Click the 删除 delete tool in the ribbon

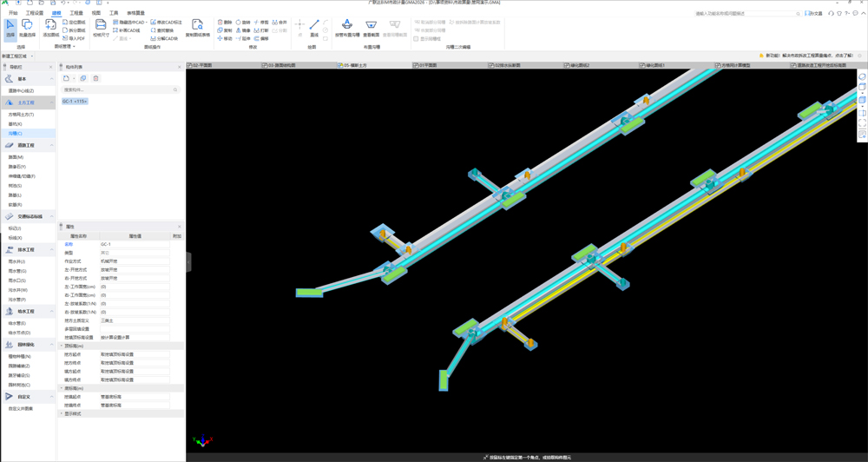point(225,23)
